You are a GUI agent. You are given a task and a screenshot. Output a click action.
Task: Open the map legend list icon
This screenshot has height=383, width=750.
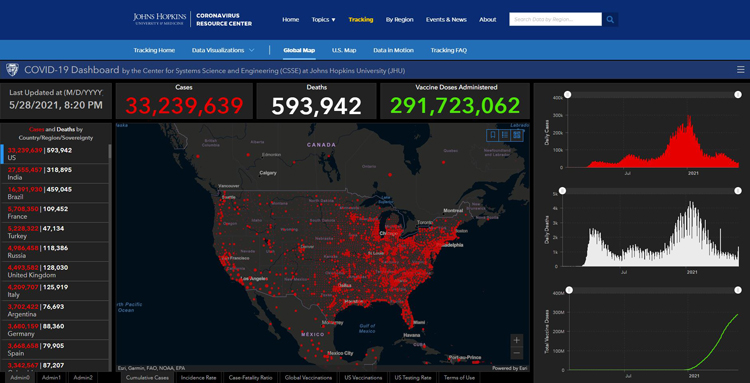(505, 135)
